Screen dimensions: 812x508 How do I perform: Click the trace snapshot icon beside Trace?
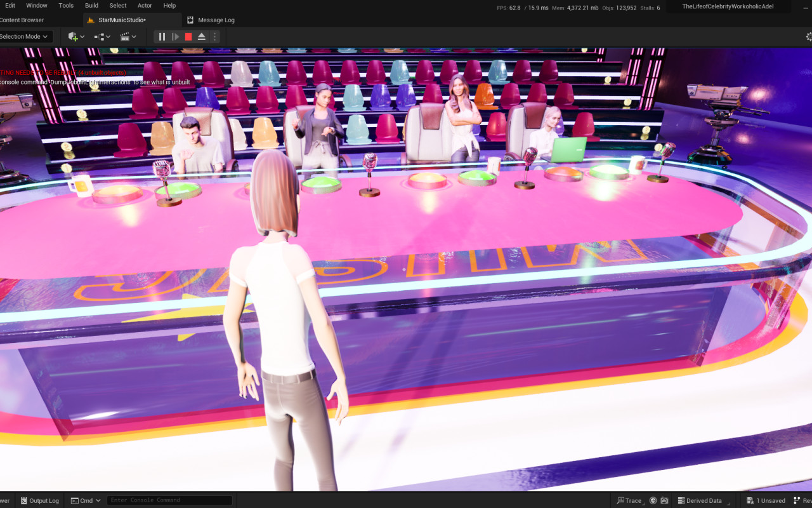click(664, 500)
